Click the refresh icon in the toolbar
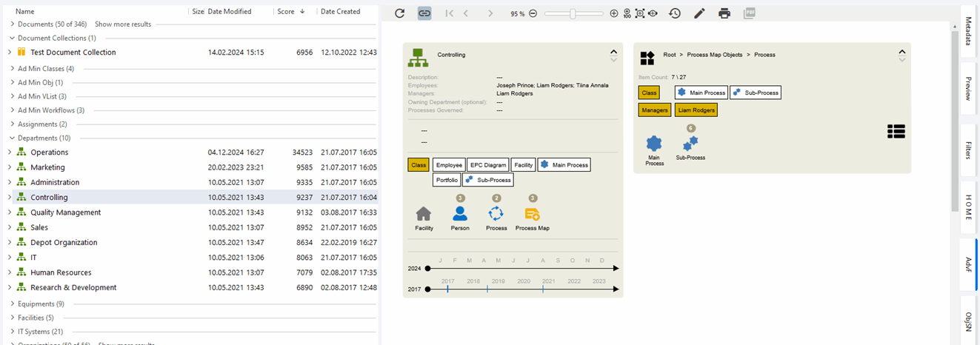This screenshot has width=980, height=345. [x=400, y=13]
